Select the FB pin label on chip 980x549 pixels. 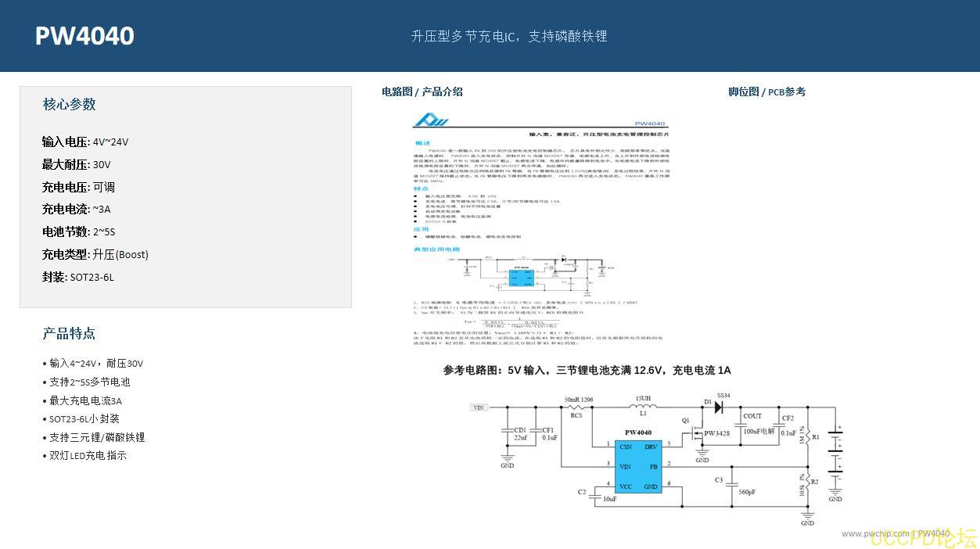(654, 466)
